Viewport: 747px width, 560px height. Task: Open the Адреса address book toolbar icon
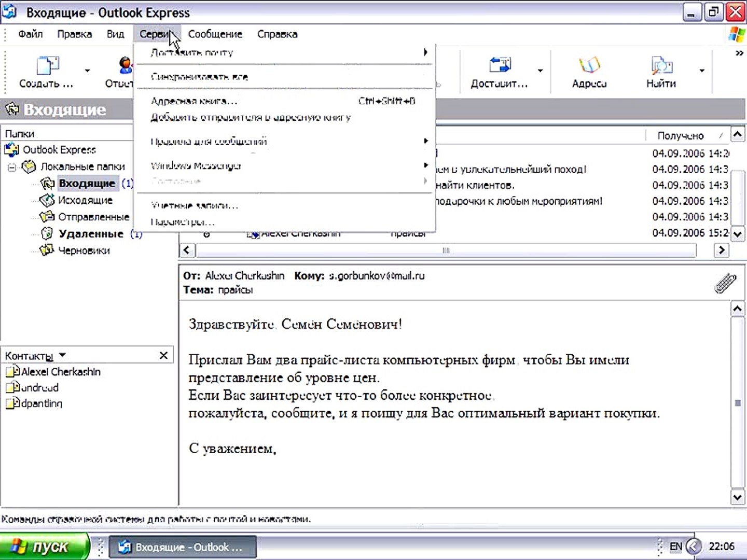pyautogui.click(x=589, y=65)
